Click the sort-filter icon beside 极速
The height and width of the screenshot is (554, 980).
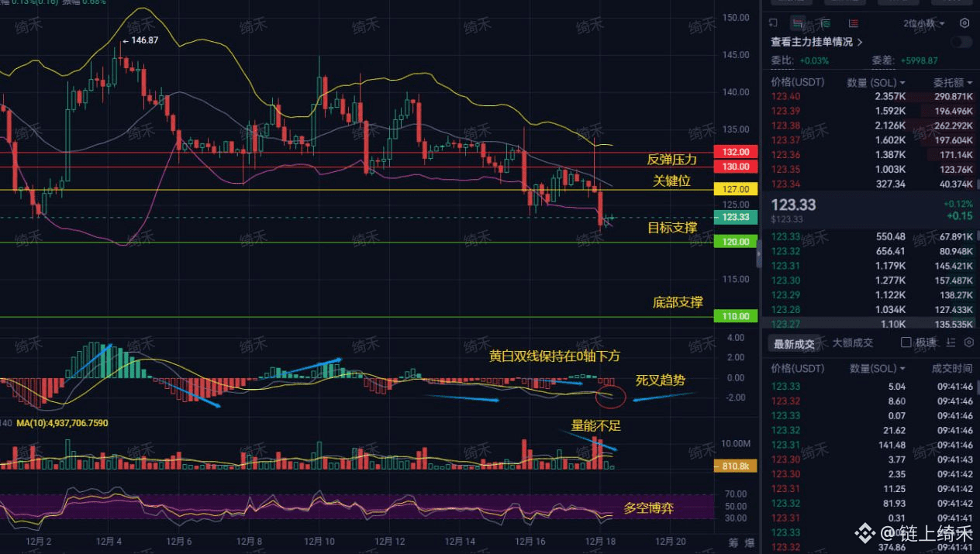tap(951, 342)
